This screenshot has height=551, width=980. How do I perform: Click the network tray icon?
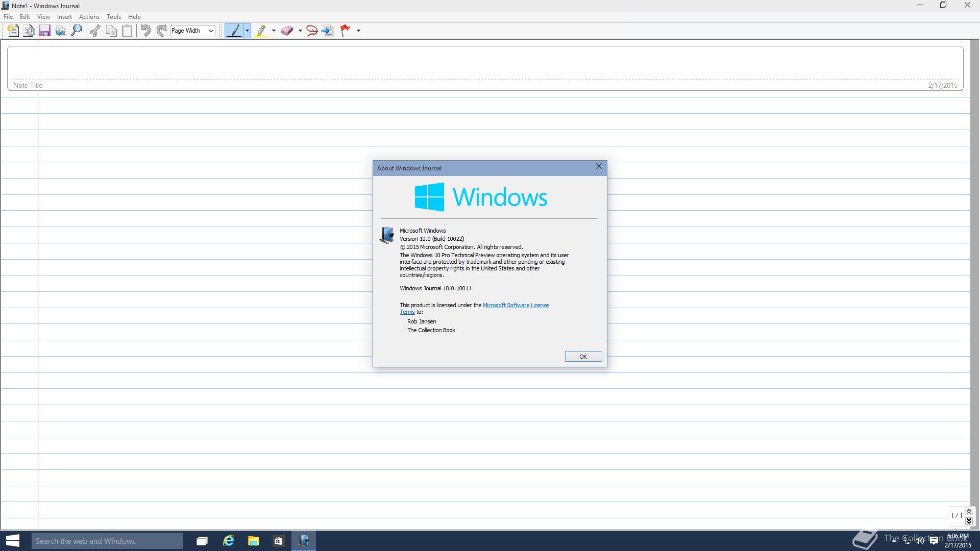click(x=907, y=541)
